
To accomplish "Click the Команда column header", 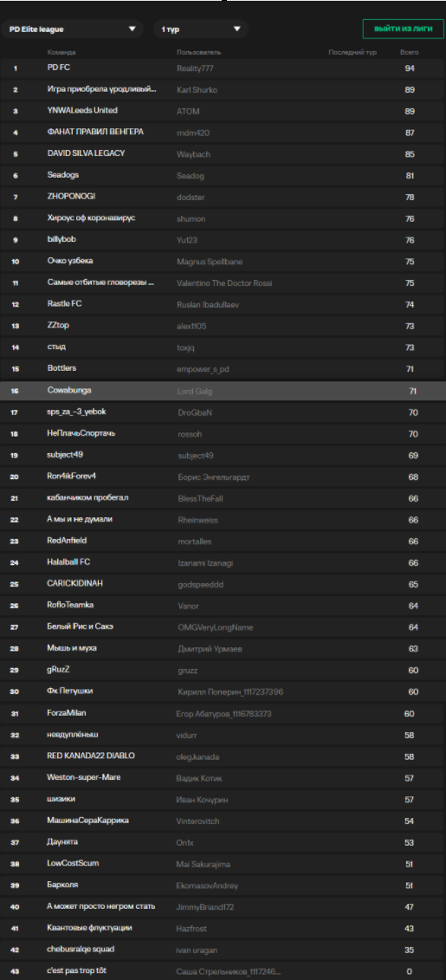I will point(61,53).
